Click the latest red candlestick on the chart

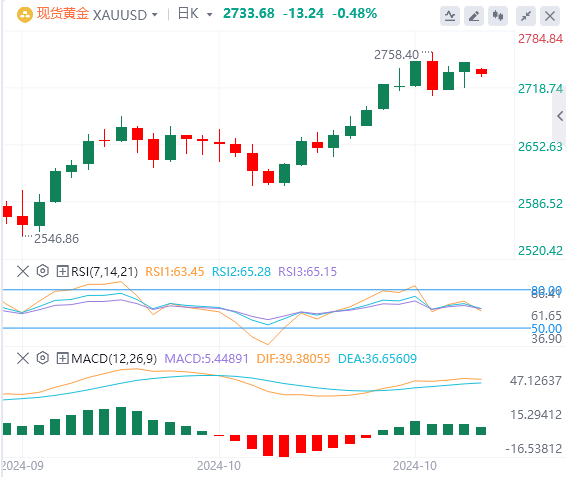point(482,72)
